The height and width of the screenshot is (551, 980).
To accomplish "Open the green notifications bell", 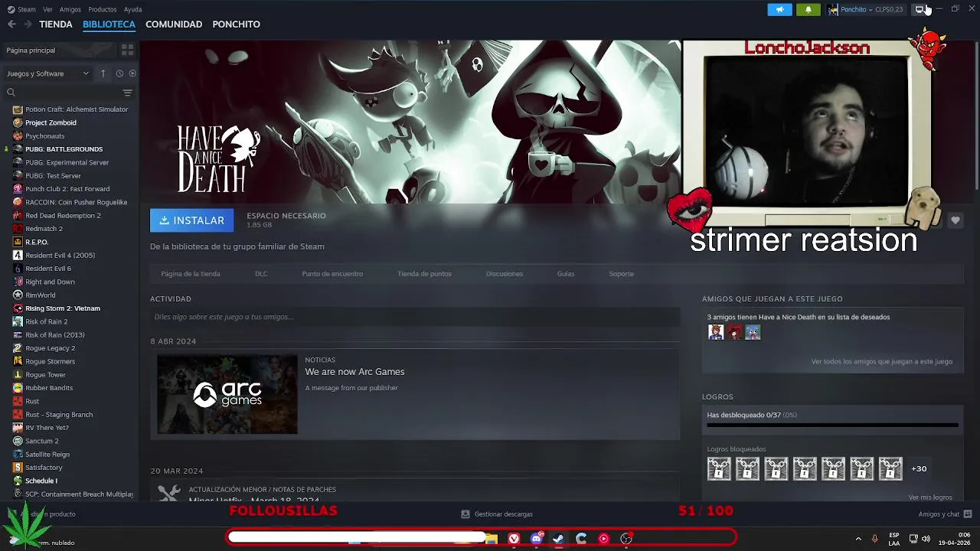I will coord(808,9).
